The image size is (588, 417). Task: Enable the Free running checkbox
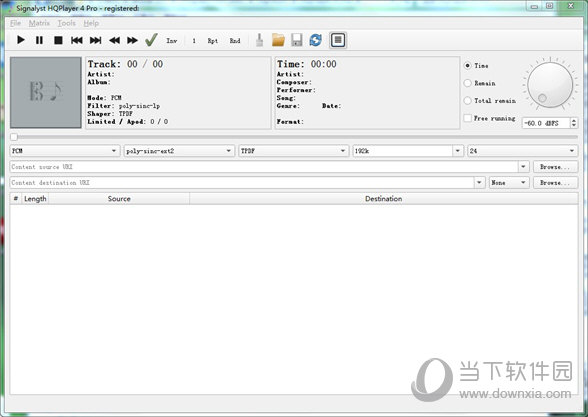[468, 118]
